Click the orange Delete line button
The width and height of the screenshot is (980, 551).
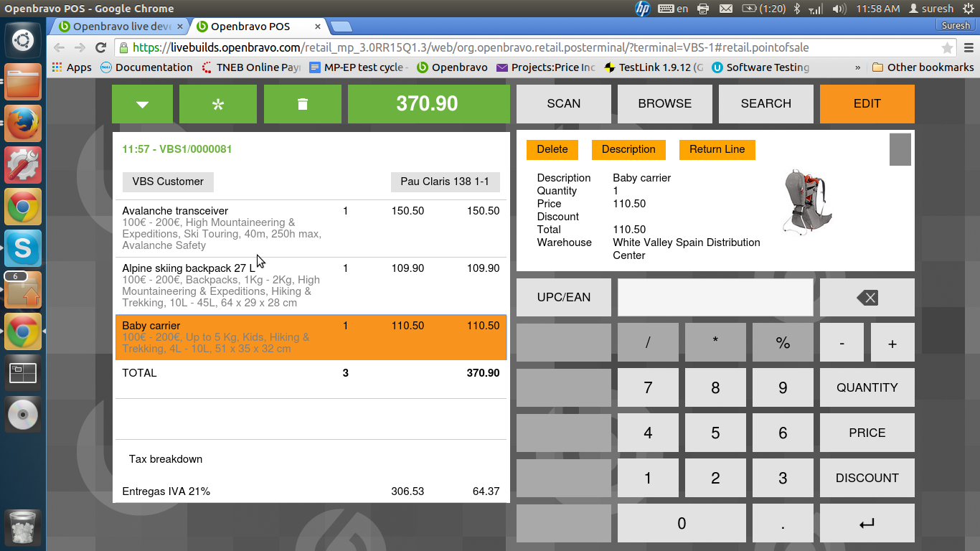tap(552, 149)
